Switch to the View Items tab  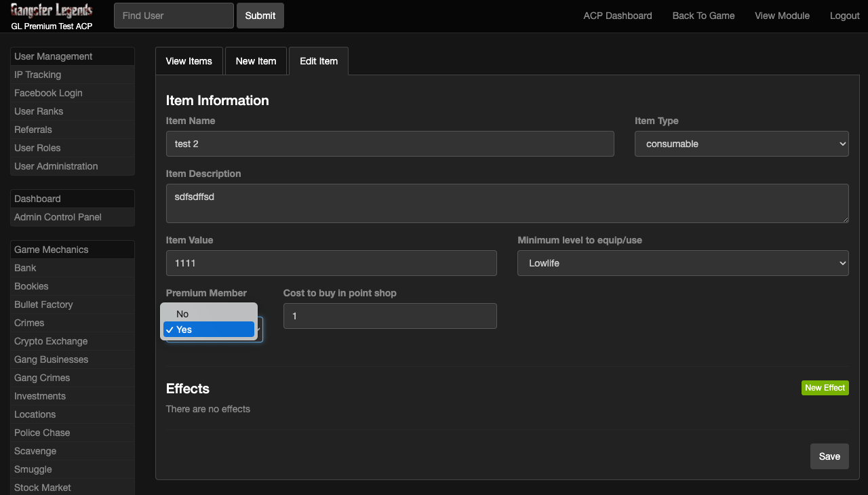[x=189, y=61]
